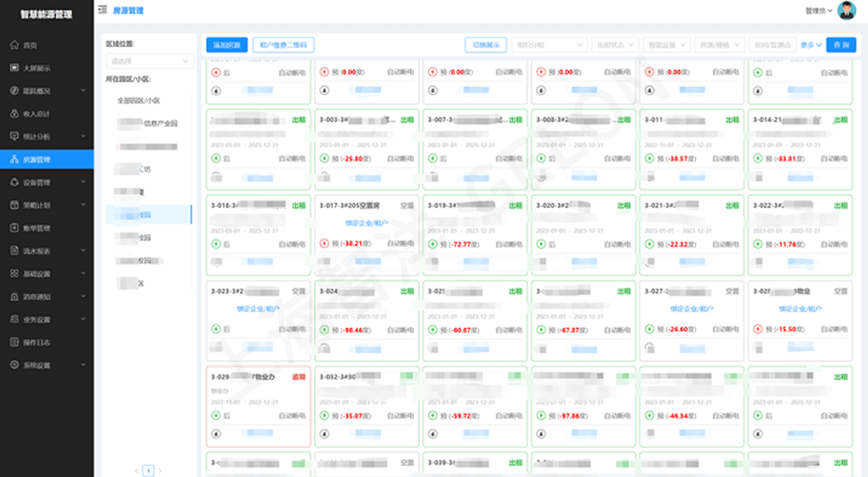This screenshot has width=868, height=477.
Task: Collapse the sidebar with the hamburger icon
Action: pos(102,10)
